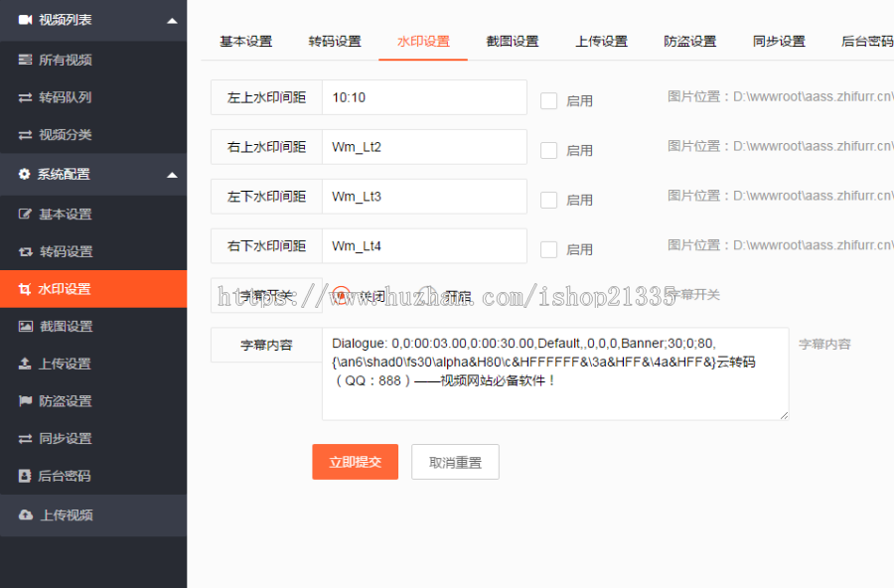Click the 基本设置 edit icon in sidebar

(x=25, y=215)
